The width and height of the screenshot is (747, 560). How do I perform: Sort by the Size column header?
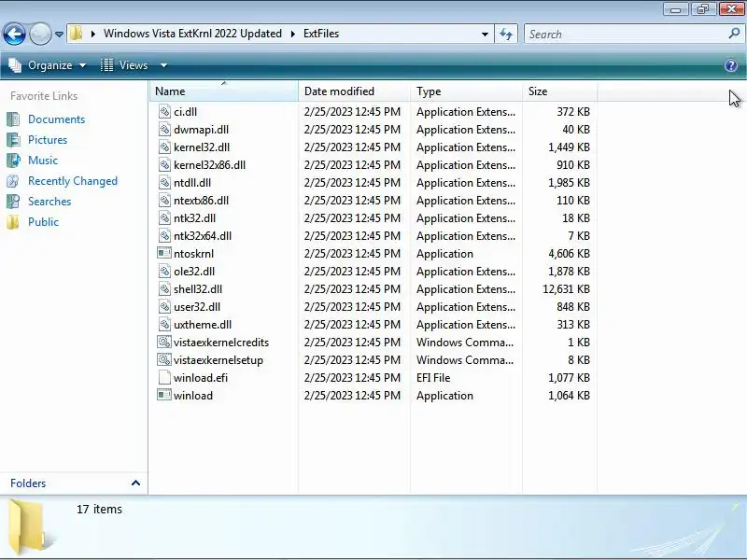(559, 91)
